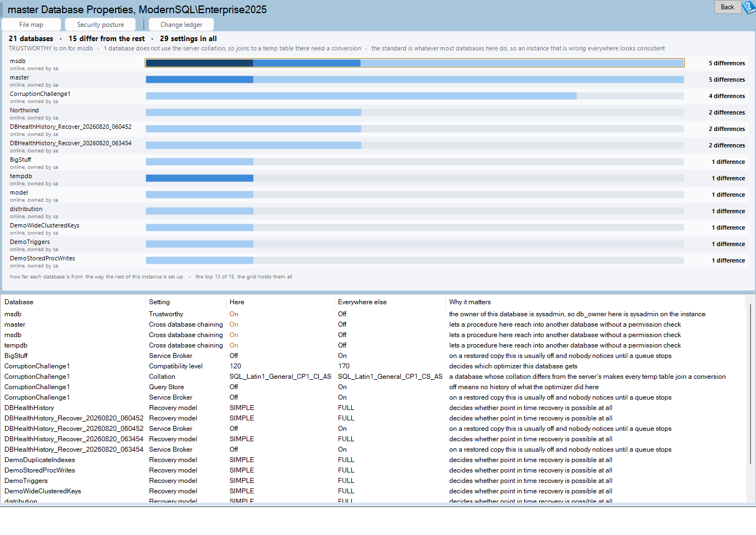Select the msdb difference bar in chart

click(415, 63)
